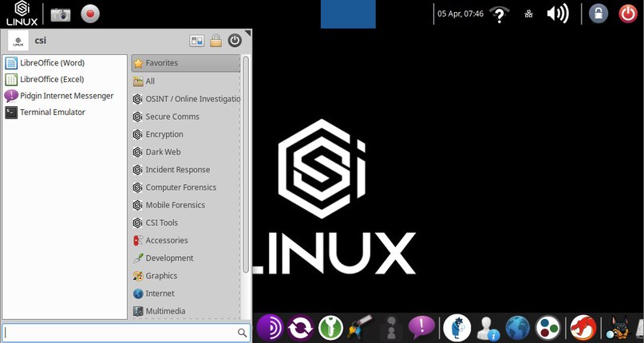The width and height of the screenshot is (644, 343).
Task: Select Incident Response category
Action: 186,170
